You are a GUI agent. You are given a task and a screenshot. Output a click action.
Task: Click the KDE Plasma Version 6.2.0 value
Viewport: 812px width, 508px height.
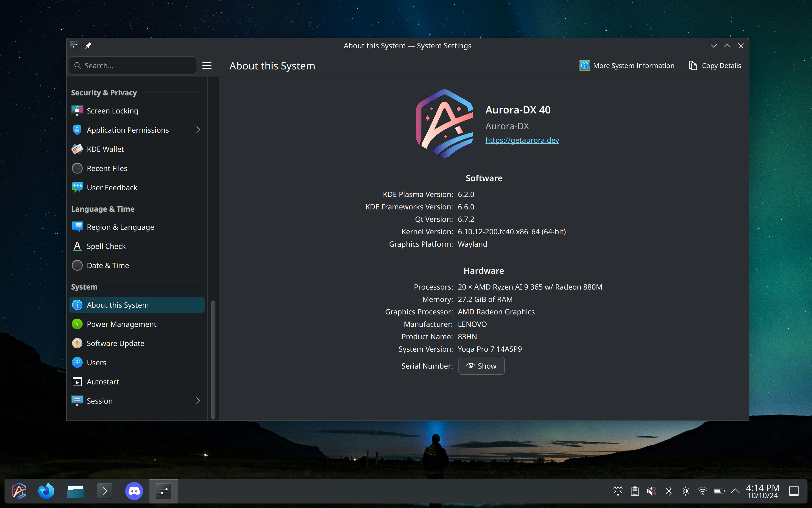point(466,194)
